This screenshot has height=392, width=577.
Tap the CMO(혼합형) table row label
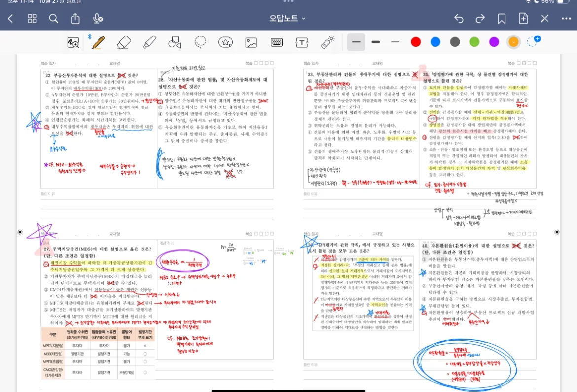53,372
